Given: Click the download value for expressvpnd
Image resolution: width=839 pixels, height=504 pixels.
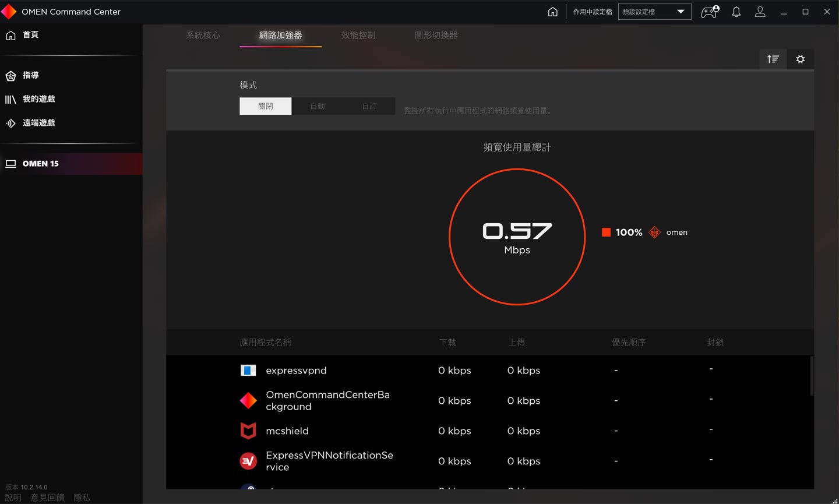Looking at the screenshot, I should (x=454, y=371).
